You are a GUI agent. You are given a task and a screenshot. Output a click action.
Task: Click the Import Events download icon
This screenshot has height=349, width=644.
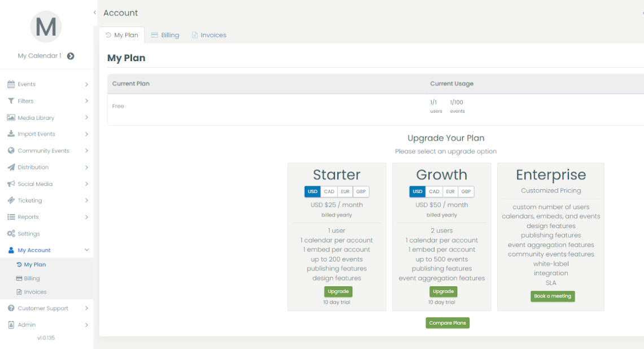pyautogui.click(x=11, y=134)
